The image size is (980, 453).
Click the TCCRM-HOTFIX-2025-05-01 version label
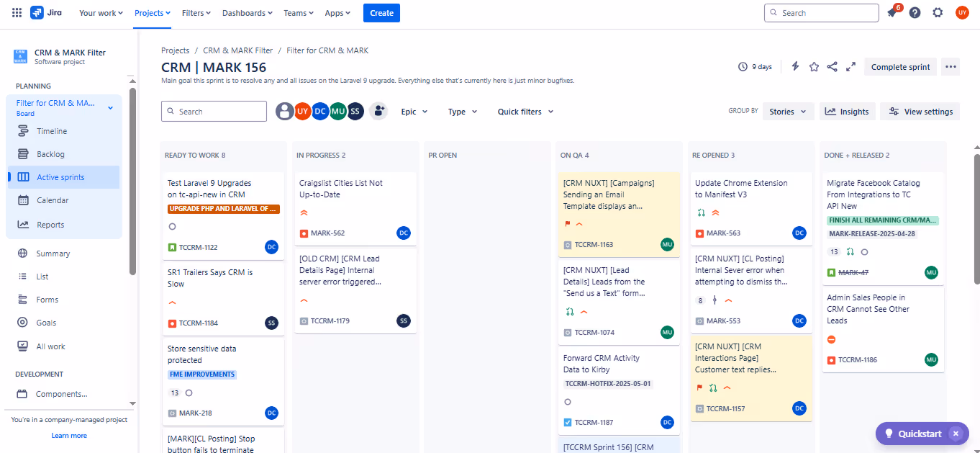(x=608, y=384)
